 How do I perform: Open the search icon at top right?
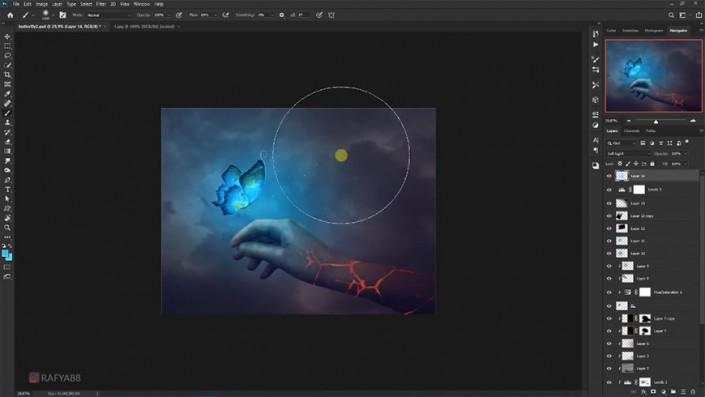click(671, 15)
